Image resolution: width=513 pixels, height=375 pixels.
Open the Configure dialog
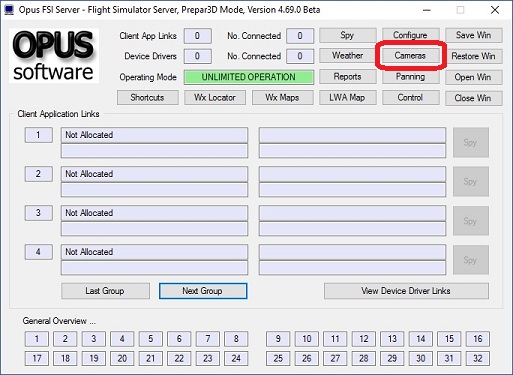click(410, 35)
